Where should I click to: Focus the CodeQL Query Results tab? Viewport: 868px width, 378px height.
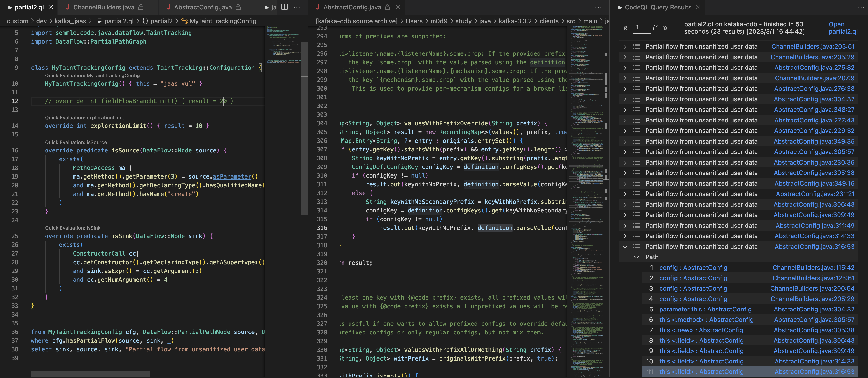(x=658, y=7)
